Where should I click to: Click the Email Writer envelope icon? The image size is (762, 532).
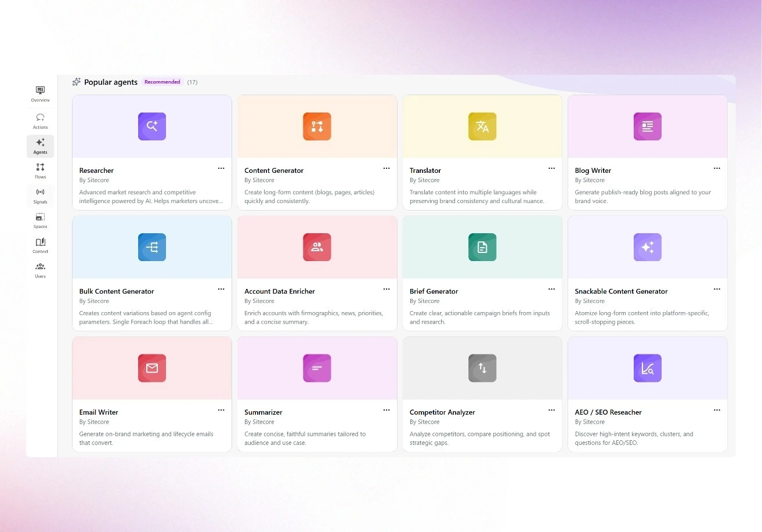coord(151,368)
